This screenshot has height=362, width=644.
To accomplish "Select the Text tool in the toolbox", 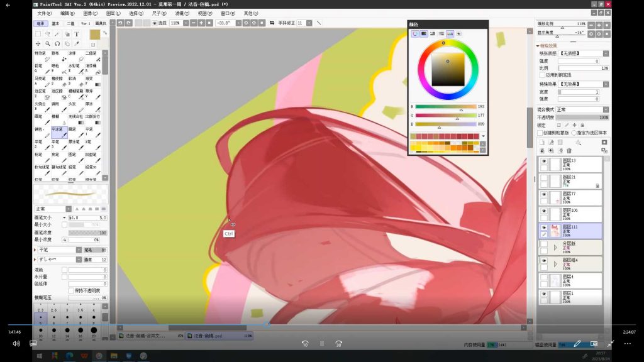I will (x=77, y=34).
